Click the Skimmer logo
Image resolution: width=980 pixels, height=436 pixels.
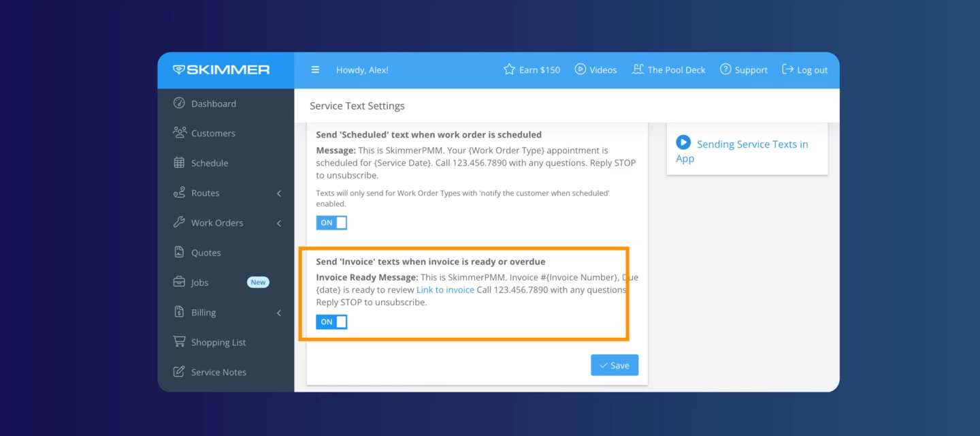coord(221,69)
